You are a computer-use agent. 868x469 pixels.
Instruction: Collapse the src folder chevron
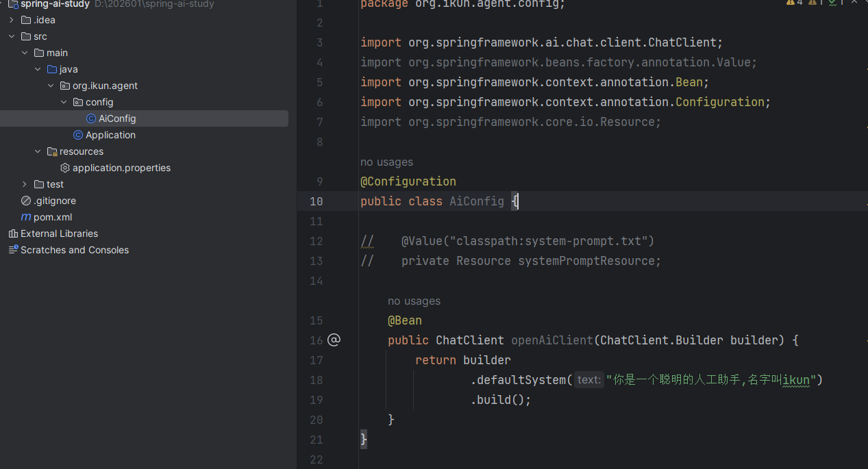point(12,36)
